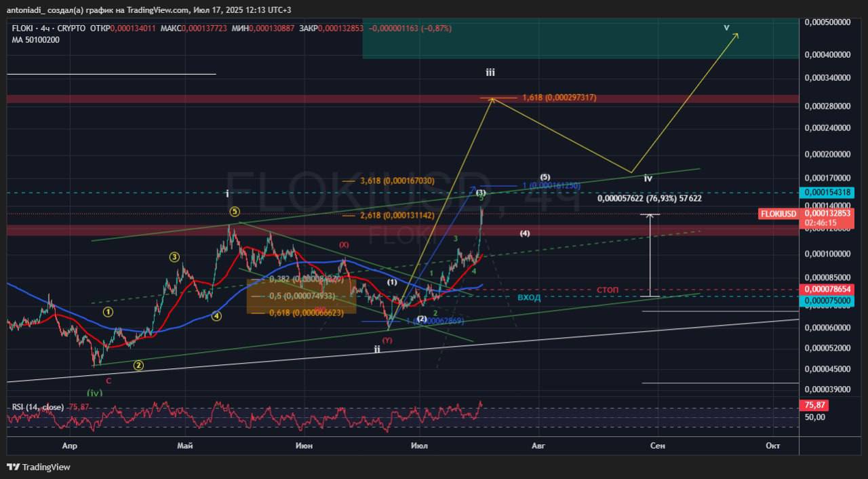The width and height of the screenshot is (868, 479).
Task: Click the 0,000400000 price axis label
Action: pos(827,54)
